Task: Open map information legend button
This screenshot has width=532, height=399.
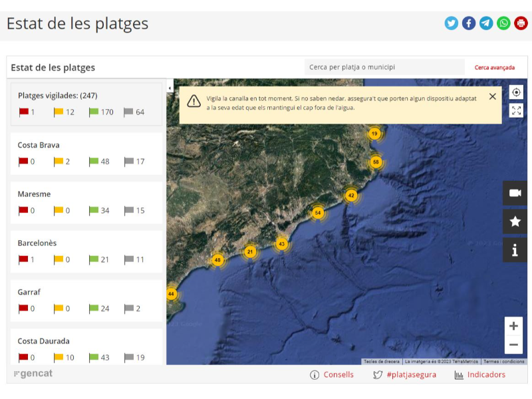Action: click(x=515, y=250)
